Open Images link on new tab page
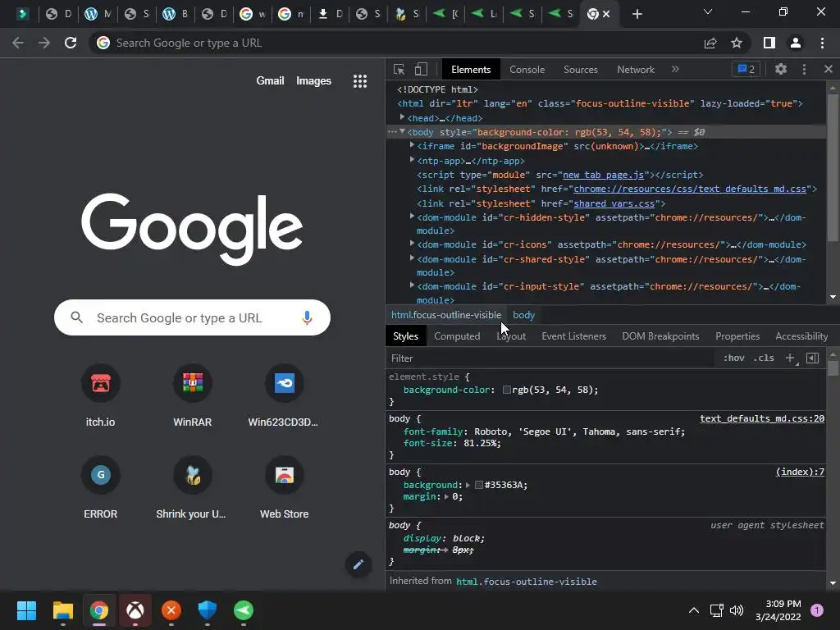840x630 pixels. [313, 81]
